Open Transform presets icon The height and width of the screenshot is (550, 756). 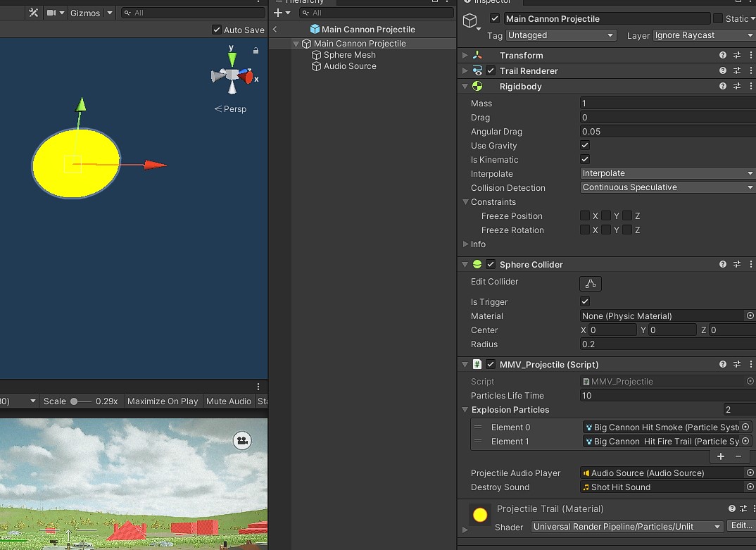click(737, 55)
